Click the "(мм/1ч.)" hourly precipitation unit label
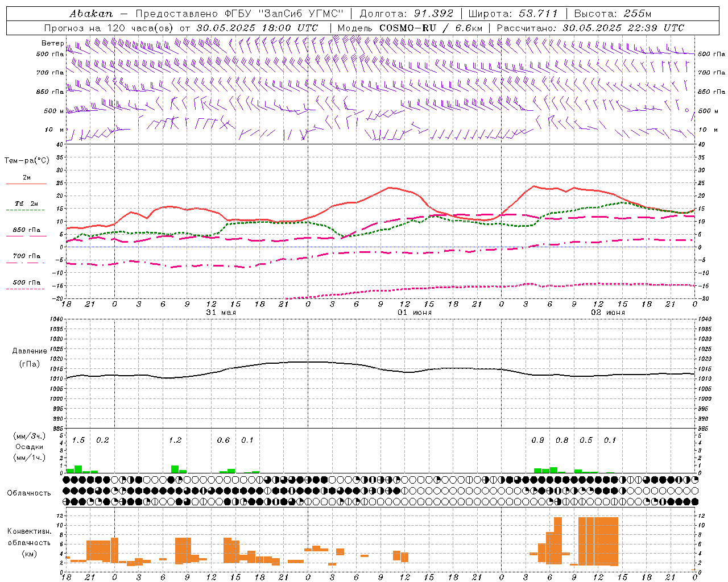Screen dimensions: 728x582 [30, 457]
